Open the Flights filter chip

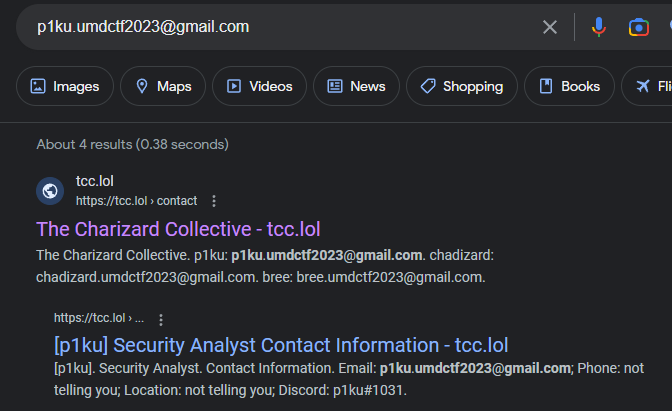coord(650,86)
